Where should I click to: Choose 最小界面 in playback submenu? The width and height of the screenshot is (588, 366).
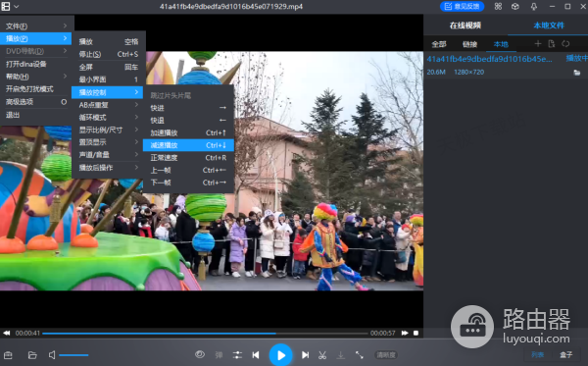pos(108,79)
